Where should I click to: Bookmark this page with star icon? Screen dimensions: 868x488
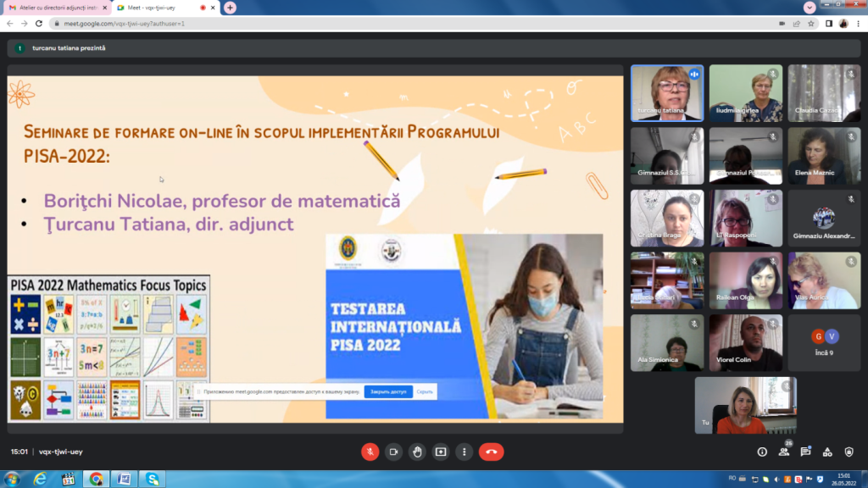tap(811, 24)
